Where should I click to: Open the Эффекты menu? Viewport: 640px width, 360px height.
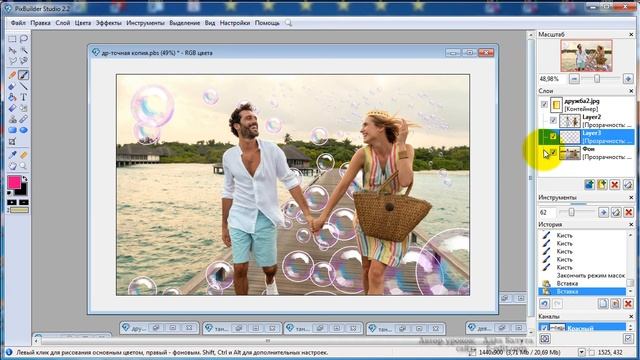[109, 23]
